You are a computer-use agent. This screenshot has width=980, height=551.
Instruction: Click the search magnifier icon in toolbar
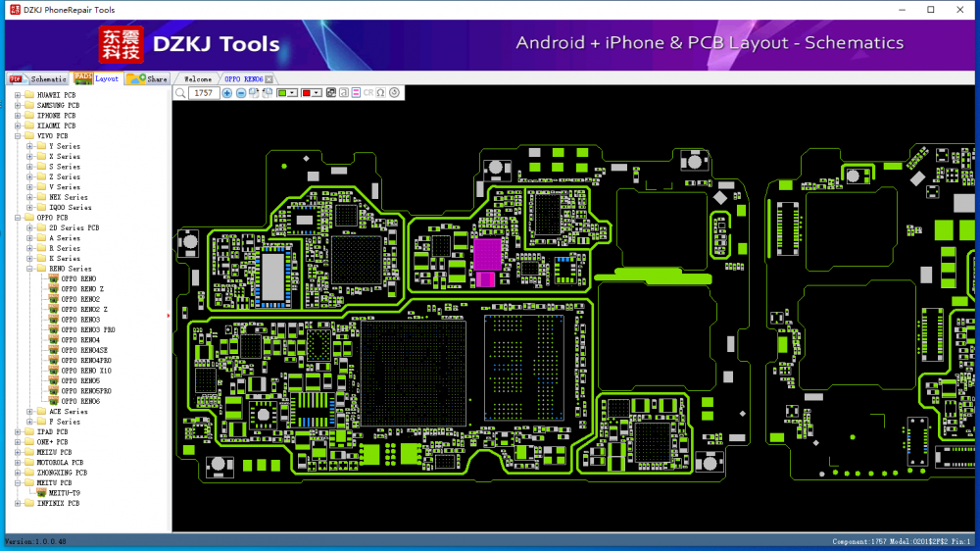click(180, 93)
